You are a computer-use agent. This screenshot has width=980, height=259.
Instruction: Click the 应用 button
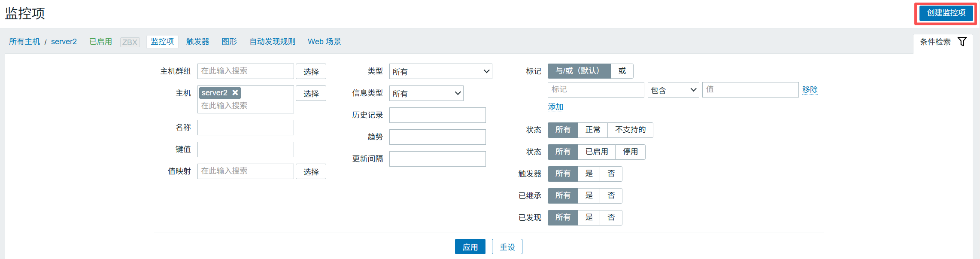(470, 247)
